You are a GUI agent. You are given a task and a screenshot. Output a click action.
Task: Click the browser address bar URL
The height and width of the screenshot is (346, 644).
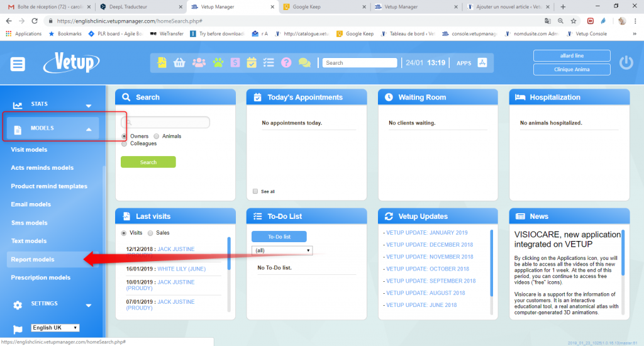[130, 21]
